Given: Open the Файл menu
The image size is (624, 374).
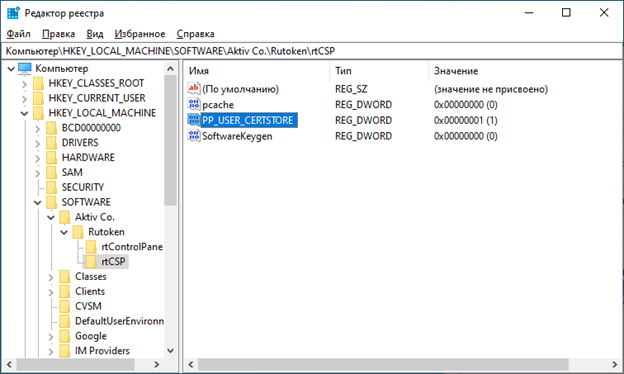Looking at the screenshot, I should click(18, 34).
